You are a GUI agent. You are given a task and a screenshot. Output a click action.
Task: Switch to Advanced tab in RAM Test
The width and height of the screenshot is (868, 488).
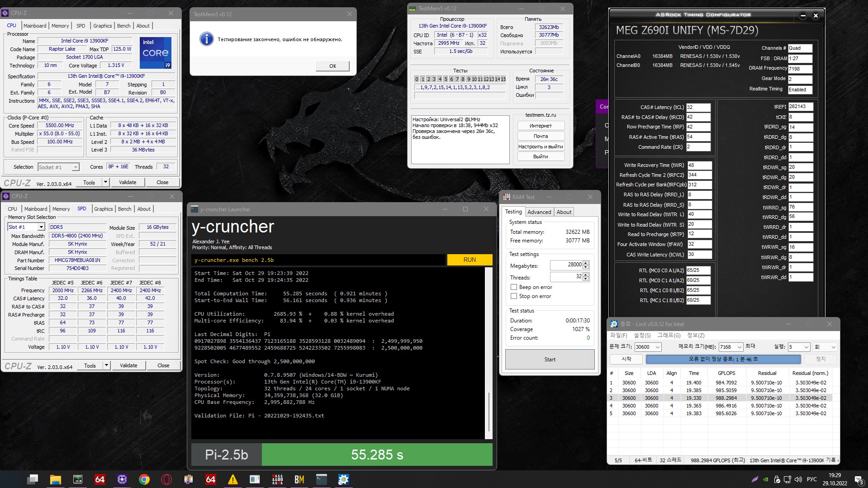[539, 212]
